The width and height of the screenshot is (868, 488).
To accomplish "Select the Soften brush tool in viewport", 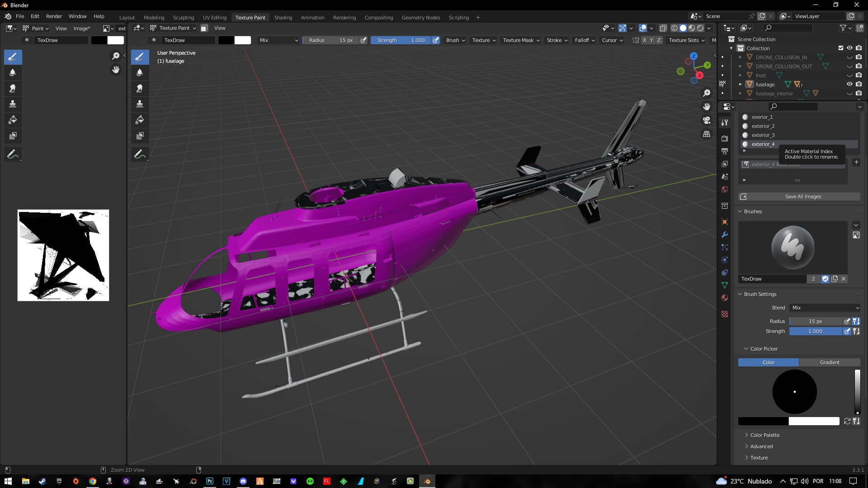I will pos(140,72).
